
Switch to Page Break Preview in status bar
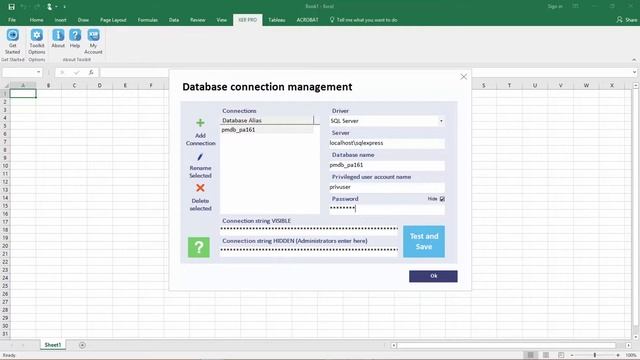[561, 355]
